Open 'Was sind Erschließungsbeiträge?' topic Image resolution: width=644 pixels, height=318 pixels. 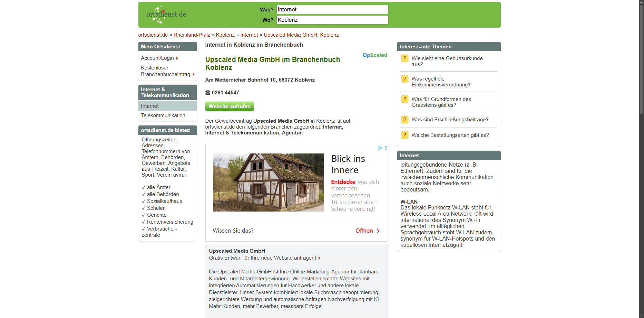[x=450, y=120]
